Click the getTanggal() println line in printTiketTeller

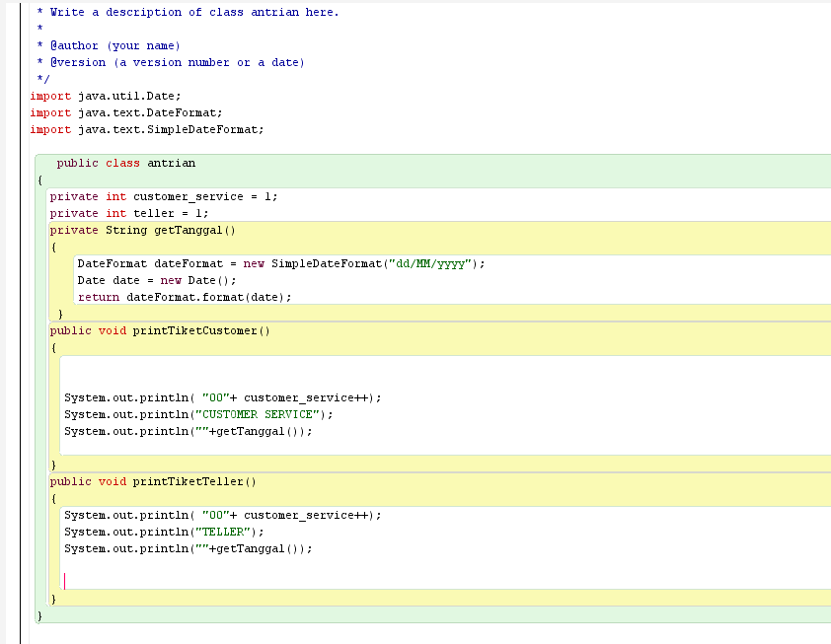(x=189, y=549)
